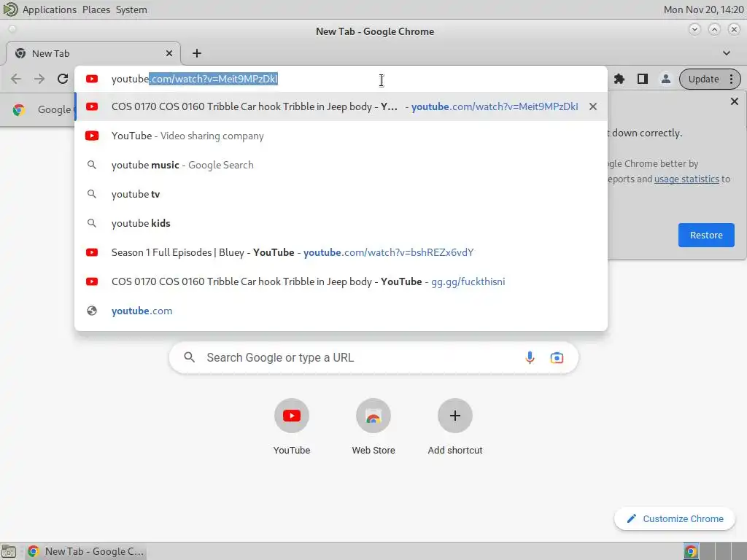This screenshot has height=560, width=747.
Task: Select the COS 0170 watch?v=Meit9MPzDkI suggestion
Action: point(341,106)
